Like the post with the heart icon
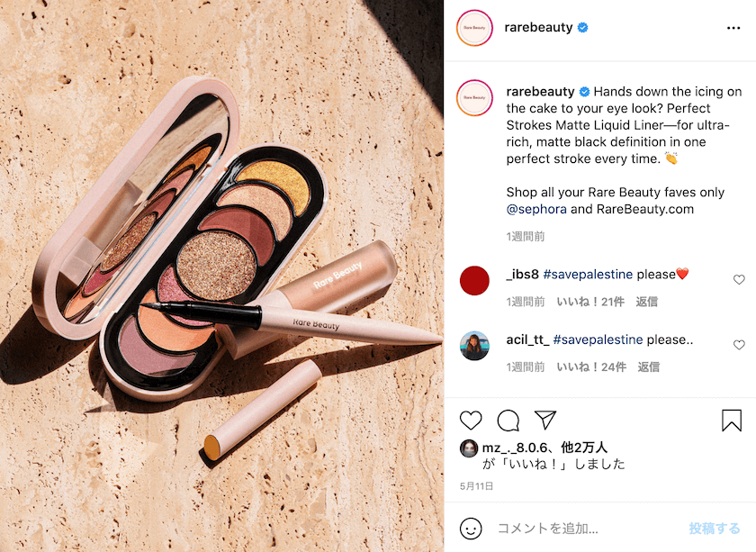Image resolution: width=756 pixels, height=552 pixels. [471, 421]
